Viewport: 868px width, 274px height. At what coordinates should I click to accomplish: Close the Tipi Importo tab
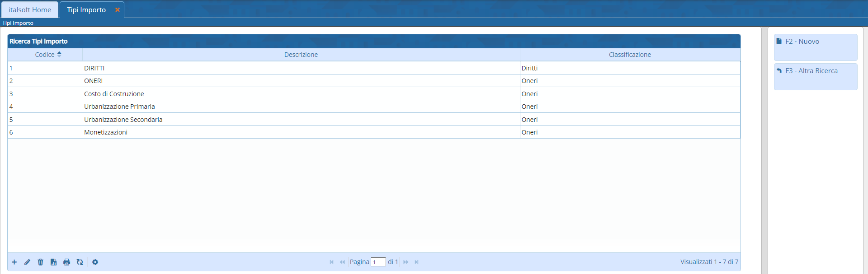(x=118, y=10)
